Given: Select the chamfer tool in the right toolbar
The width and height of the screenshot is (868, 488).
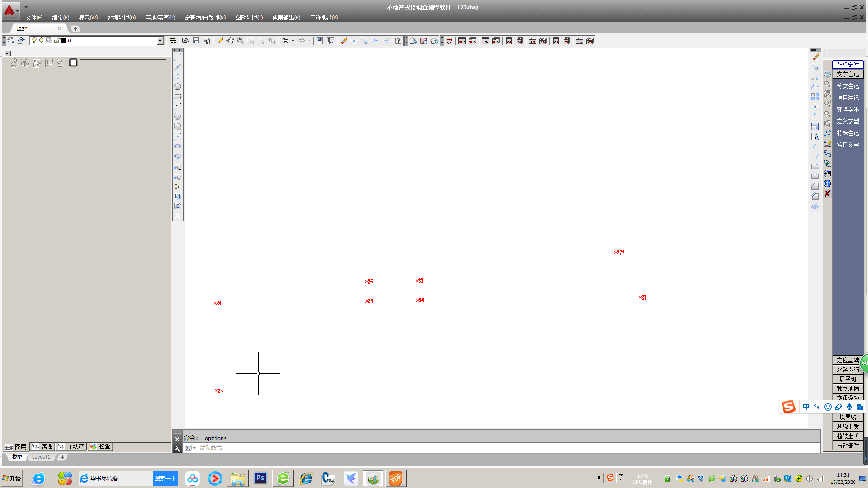Looking at the screenshot, I should click(x=815, y=186).
